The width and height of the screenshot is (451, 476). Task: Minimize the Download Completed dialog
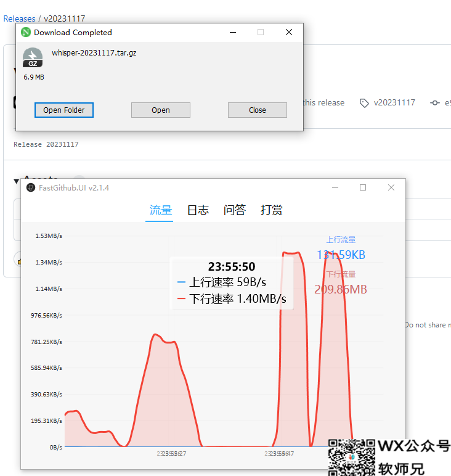[233, 32]
